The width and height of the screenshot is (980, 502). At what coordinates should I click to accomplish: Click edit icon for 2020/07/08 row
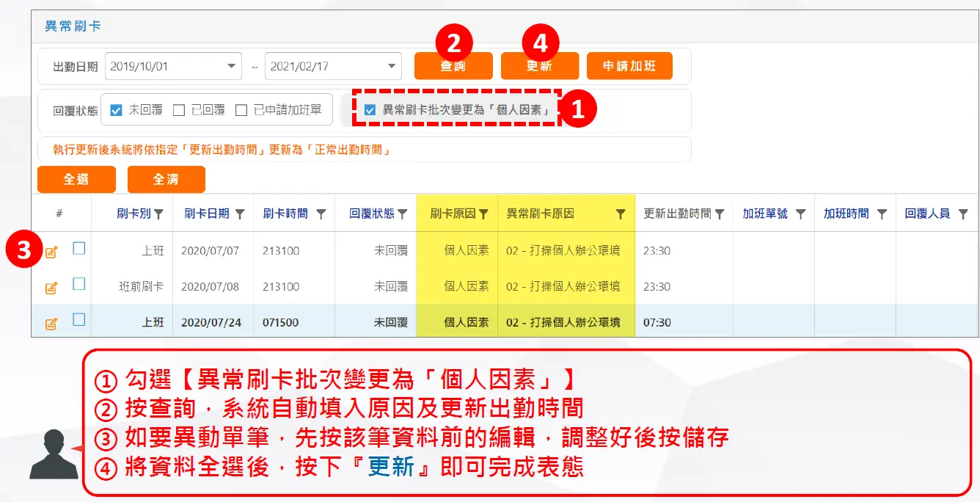pos(51,288)
